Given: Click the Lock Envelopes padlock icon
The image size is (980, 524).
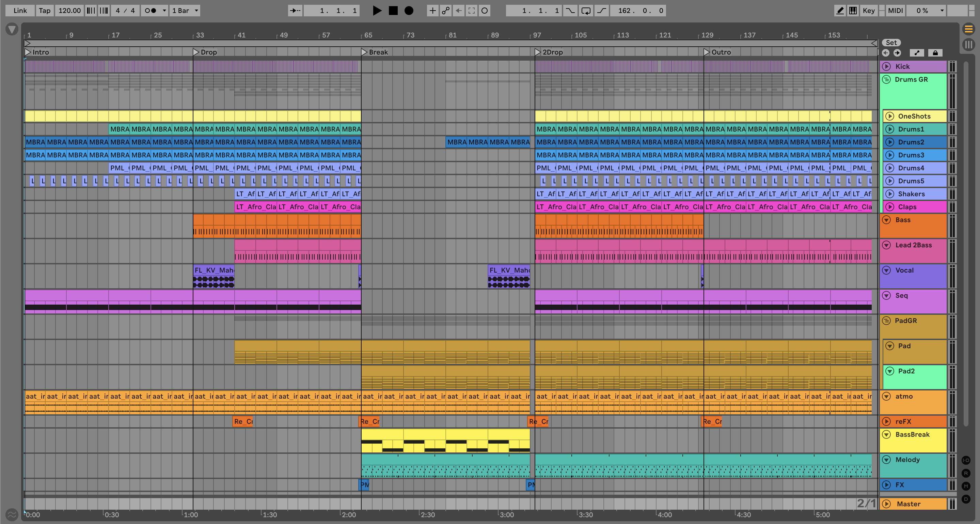Looking at the screenshot, I should 935,53.
